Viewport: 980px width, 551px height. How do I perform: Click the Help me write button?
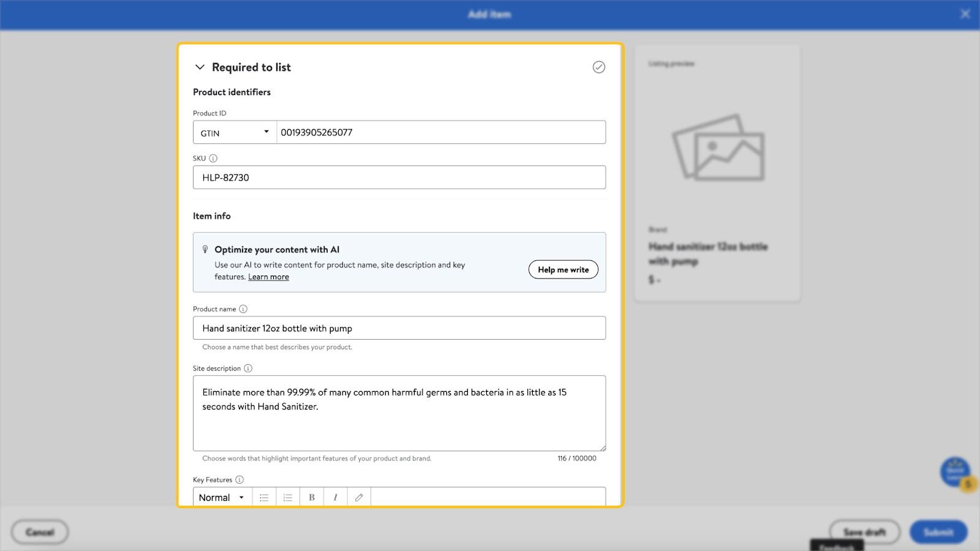coord(563,269)
